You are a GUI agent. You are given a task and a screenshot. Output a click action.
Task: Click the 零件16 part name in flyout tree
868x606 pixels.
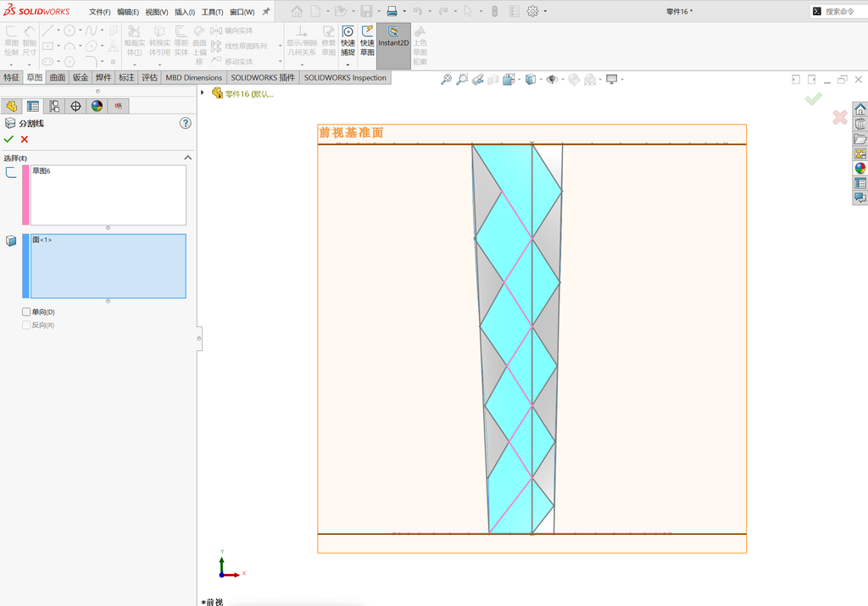pyautogui.click(x=249, y=94)
